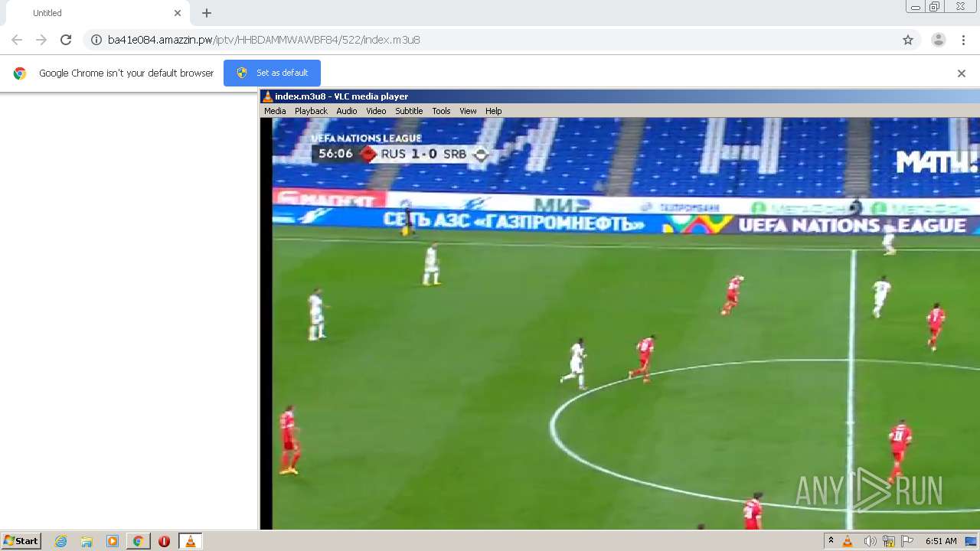Screen dimensions: 980x551
Task: Open a new Chrome tab
Action: pyautogui.click(x=207, y=13)
